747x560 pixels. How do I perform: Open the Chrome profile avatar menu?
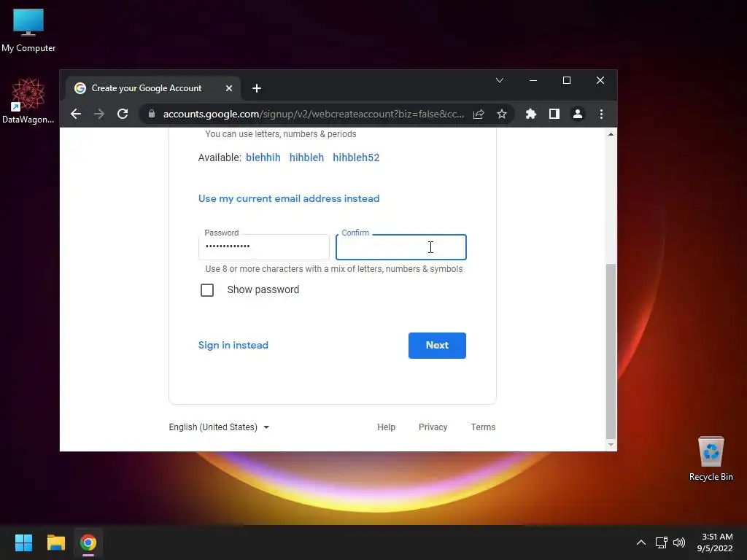click(x=578, y=114)
